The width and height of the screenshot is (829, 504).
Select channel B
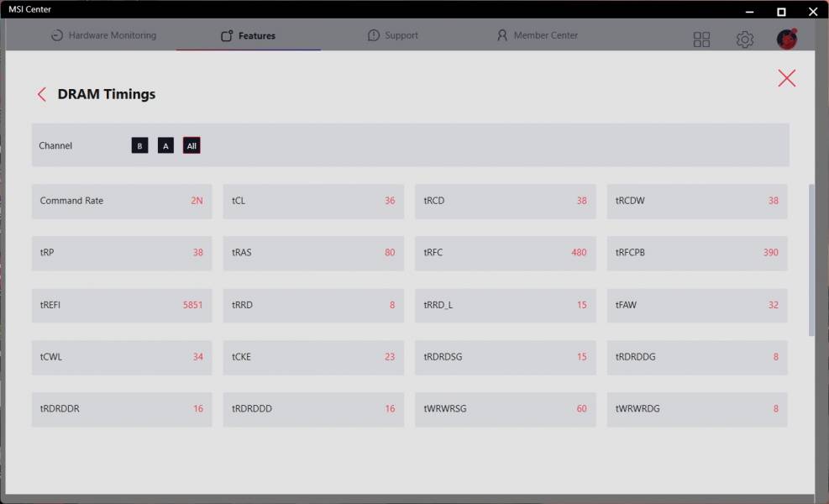point(139,145)
